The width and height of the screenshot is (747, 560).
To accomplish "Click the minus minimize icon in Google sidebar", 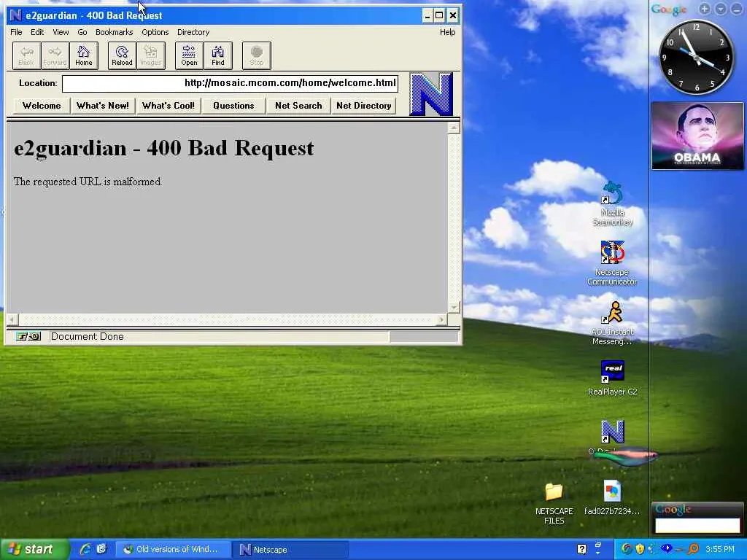I will pyautogui.click(x=736, y=9).
